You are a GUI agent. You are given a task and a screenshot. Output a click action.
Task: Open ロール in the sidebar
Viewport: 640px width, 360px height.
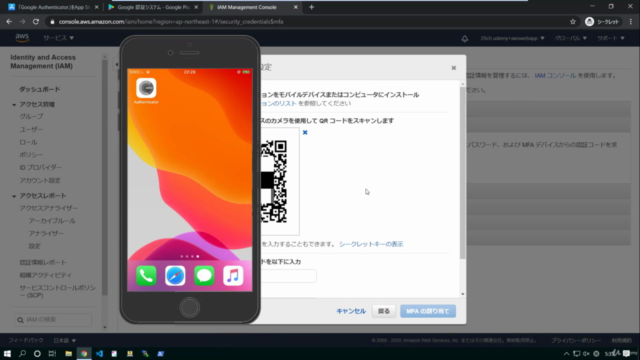pos(28,142)
